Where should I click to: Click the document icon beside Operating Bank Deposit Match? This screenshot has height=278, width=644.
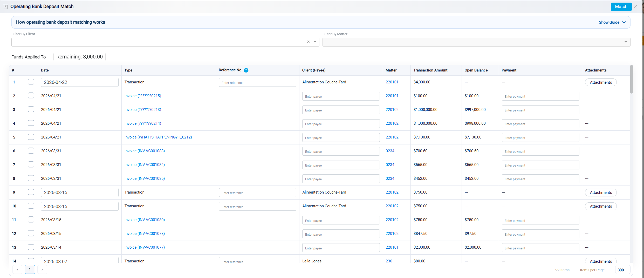tap(5, 7)
